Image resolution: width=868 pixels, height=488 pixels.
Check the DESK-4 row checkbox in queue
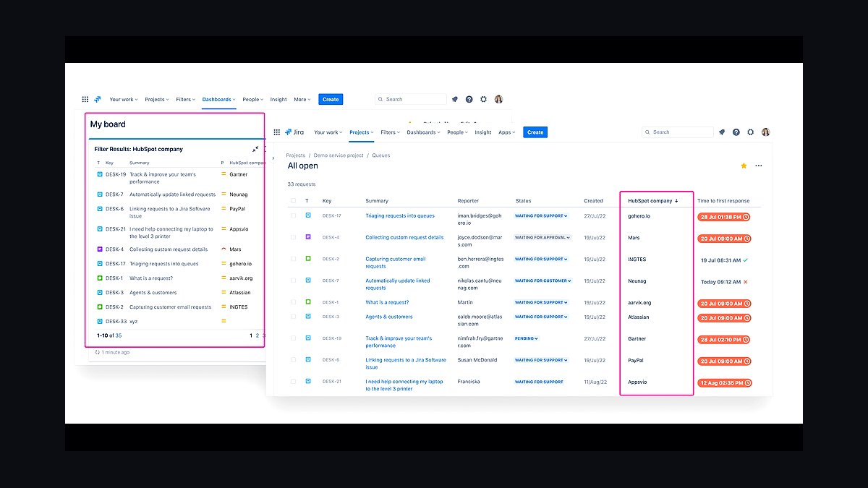click(x=293, y=237)
